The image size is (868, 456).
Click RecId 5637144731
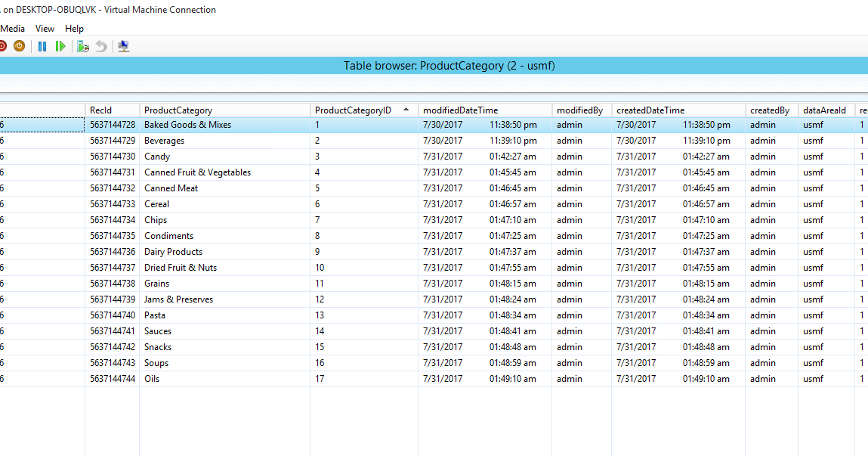click(x=113, y=172)
